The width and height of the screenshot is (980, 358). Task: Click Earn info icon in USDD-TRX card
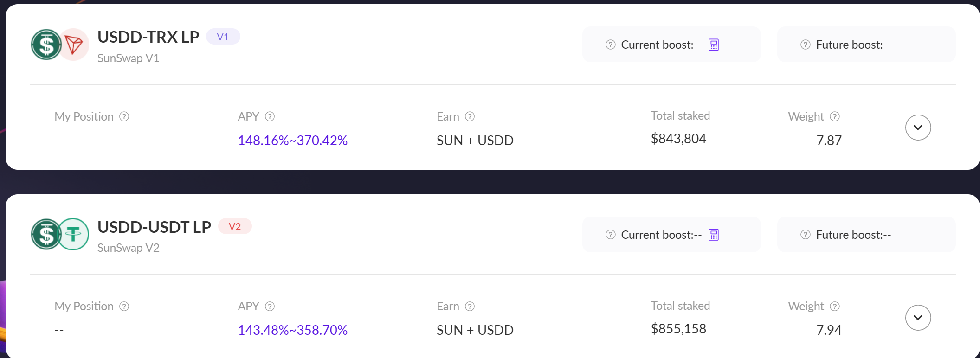[470, 117]
